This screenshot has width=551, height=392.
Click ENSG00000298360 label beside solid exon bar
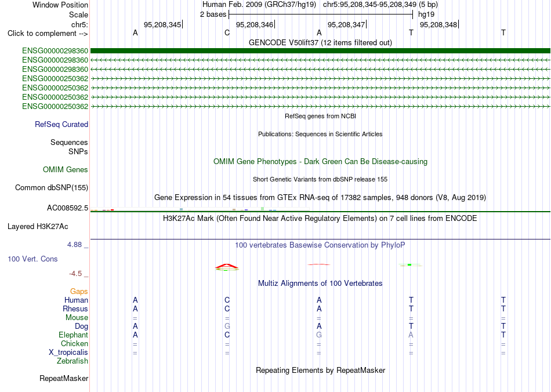[x=55, y=51]
